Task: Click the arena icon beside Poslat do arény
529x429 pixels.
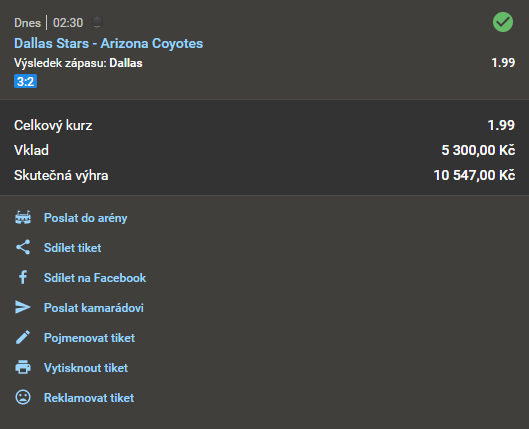Action: [23, 218]
